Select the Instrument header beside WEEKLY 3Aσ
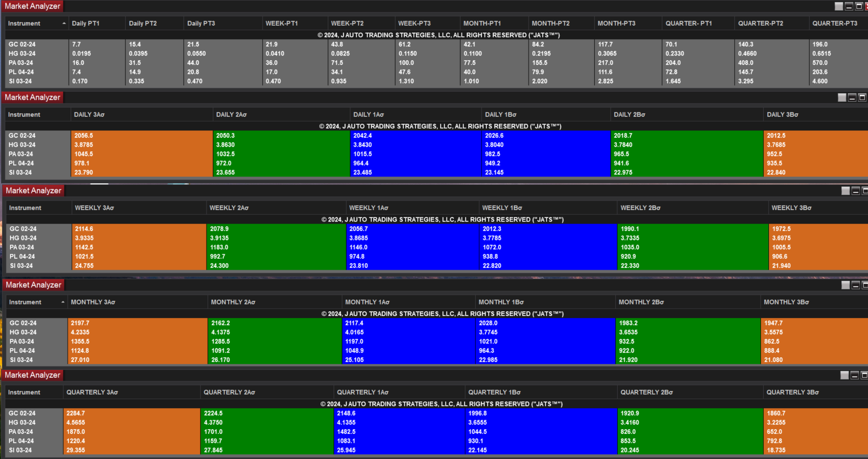The height and width of the screenshot is (459, 868). point(39,208)
